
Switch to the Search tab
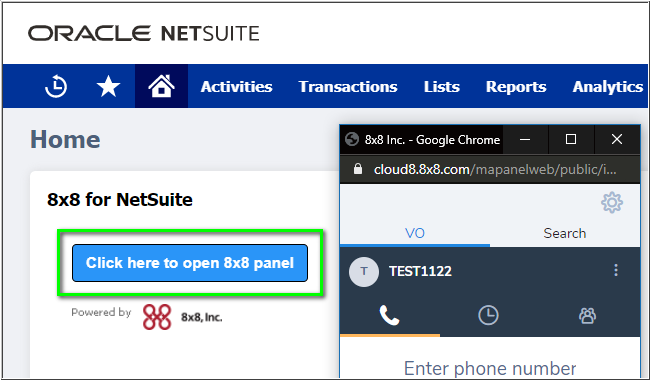tap(565, 233)
